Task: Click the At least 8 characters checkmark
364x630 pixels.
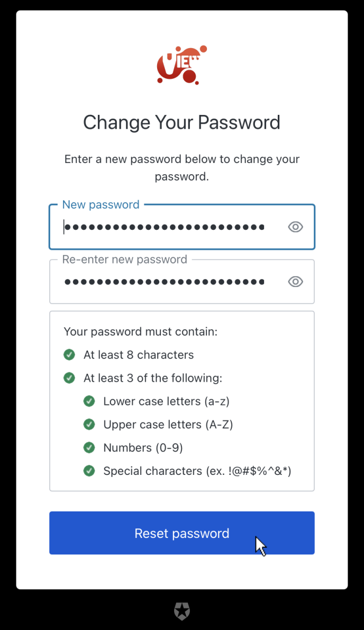Action: click(69, 355)
